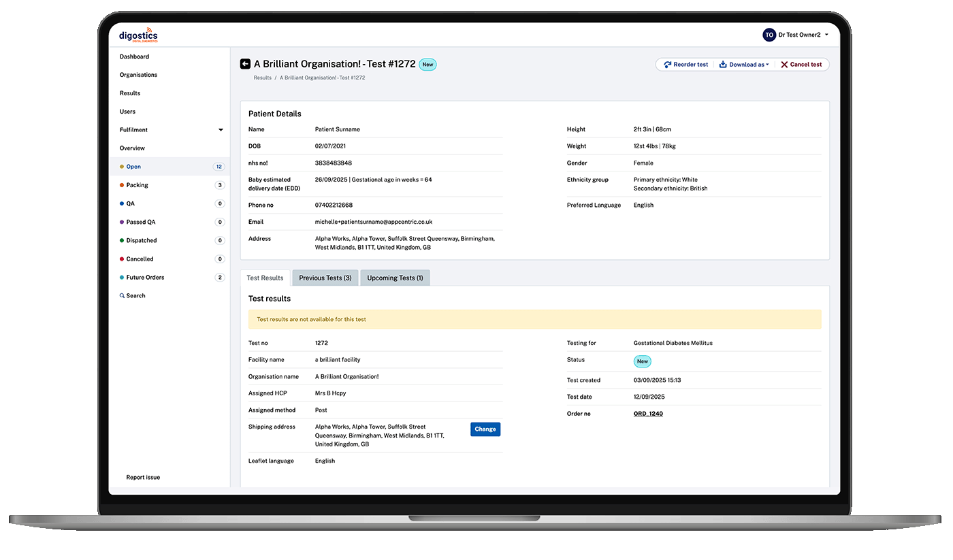Viewport: 953px width, 560px height.
Task: Click the Reorder test refresh icon
Action: (x=667, y=65)
